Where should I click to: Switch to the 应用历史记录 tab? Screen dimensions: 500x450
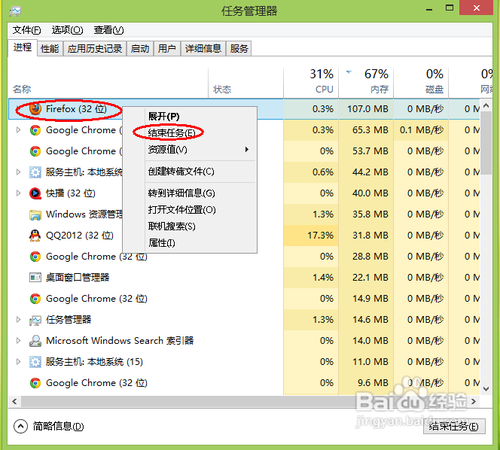coord(95,49)
